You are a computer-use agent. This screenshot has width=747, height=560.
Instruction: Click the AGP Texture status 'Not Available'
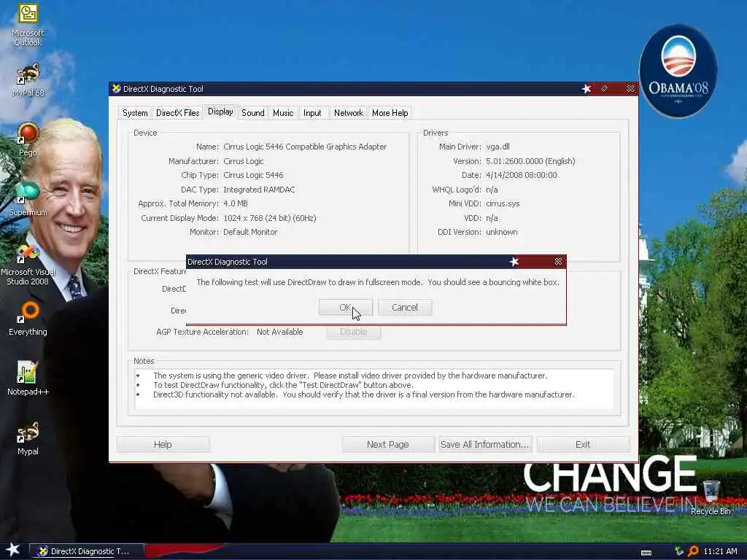point(279,332)
